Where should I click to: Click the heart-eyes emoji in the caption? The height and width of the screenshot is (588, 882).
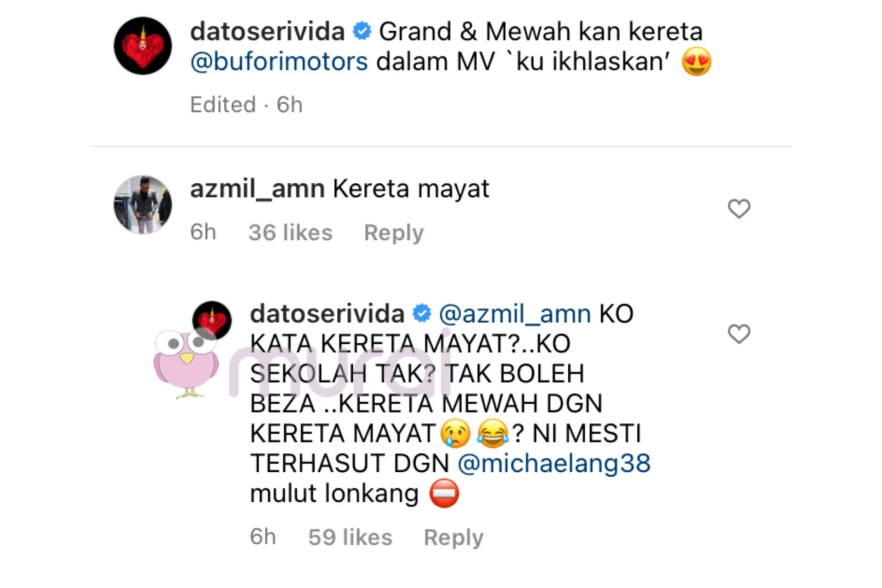click(696, 62)
